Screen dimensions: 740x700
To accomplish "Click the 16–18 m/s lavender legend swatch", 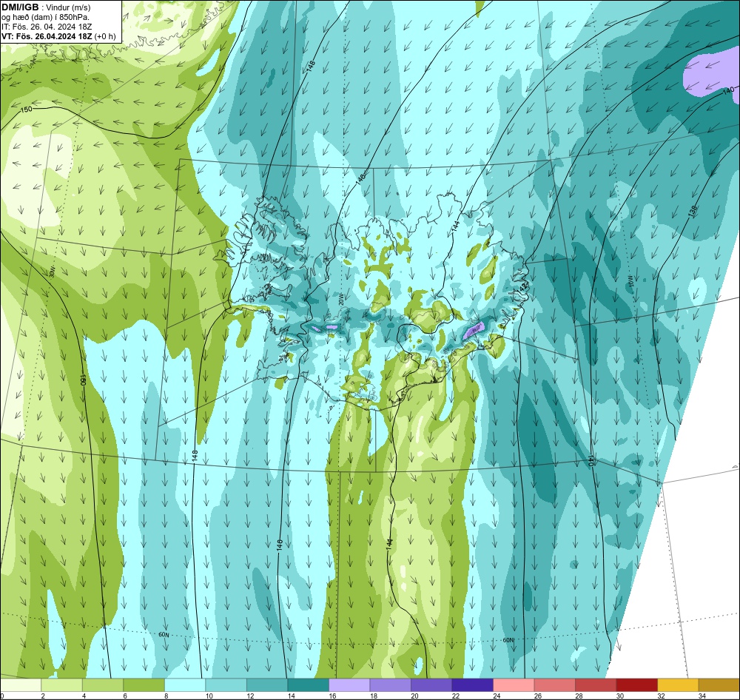I will pos(349,685).
